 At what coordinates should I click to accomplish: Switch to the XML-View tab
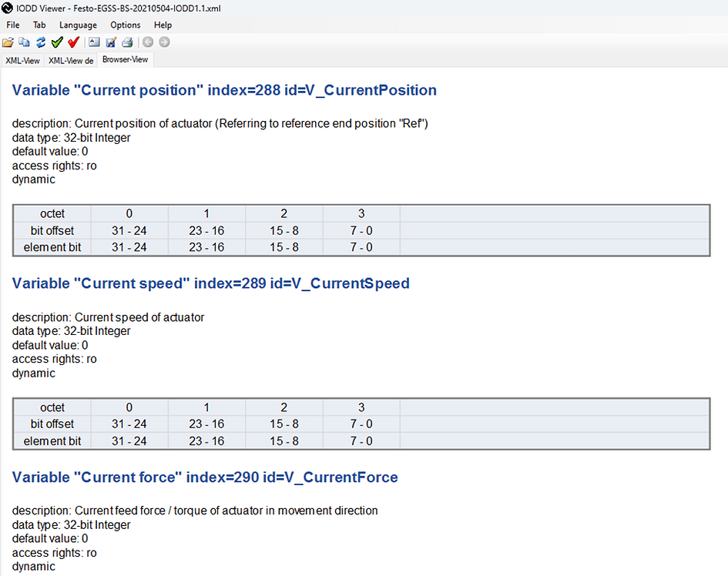click(x=22, y=60)
